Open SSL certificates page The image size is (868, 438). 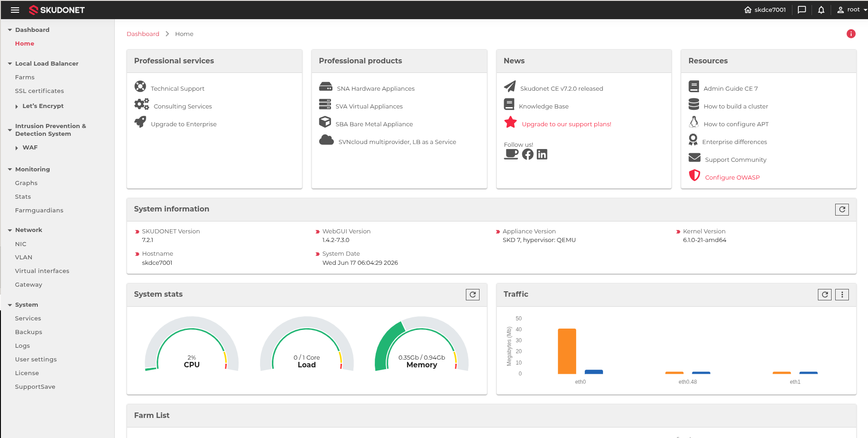click(x=39, y=91)
